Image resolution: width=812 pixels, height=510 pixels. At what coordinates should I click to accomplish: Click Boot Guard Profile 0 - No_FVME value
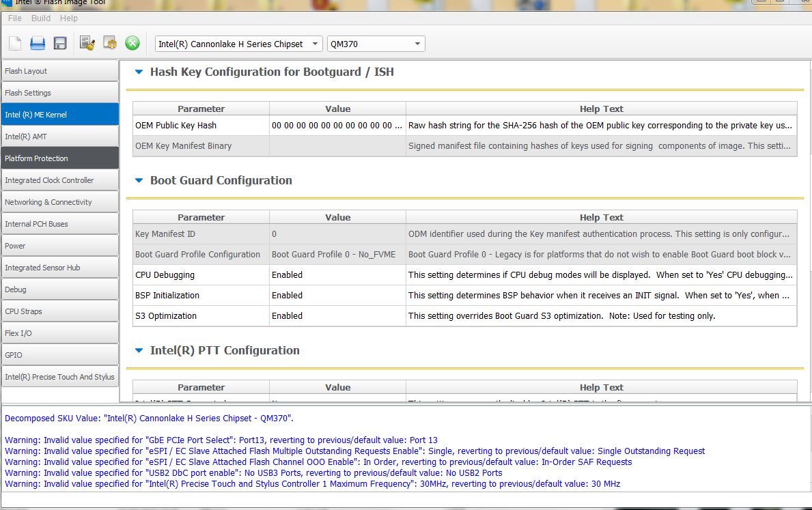(337, 254)
